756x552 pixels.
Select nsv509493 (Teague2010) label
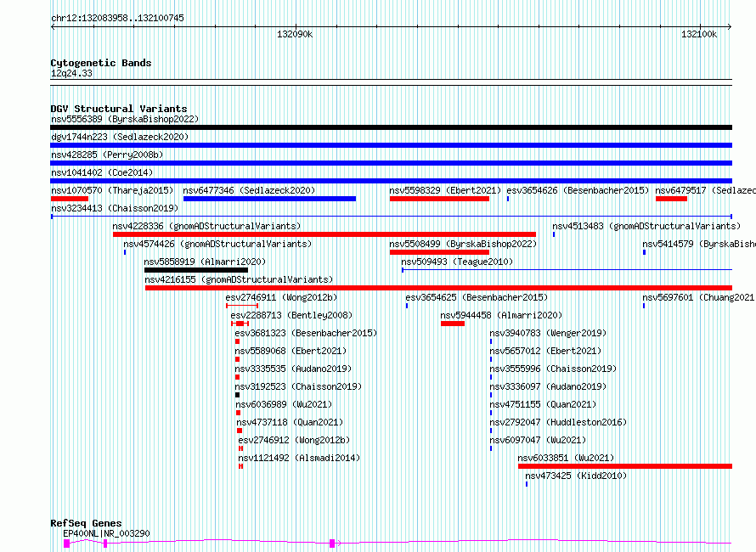click(x=457, y=262)
